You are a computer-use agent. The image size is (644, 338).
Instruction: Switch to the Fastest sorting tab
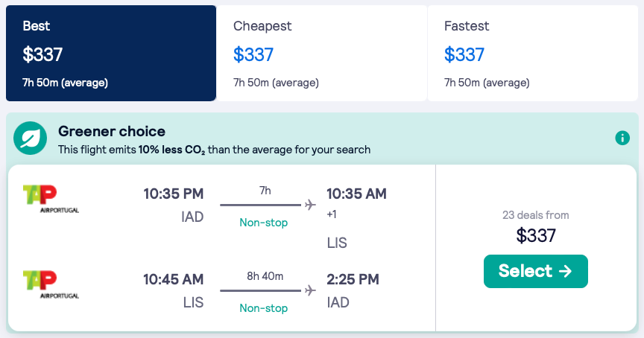pyautogui.click(x=532, y=53)
